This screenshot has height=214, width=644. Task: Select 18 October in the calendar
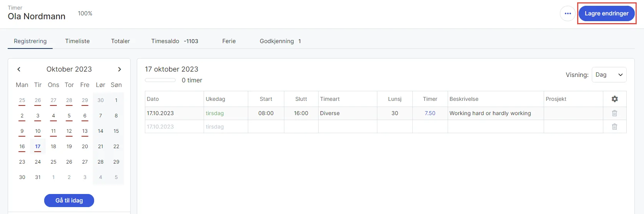(x=53, y=146)
